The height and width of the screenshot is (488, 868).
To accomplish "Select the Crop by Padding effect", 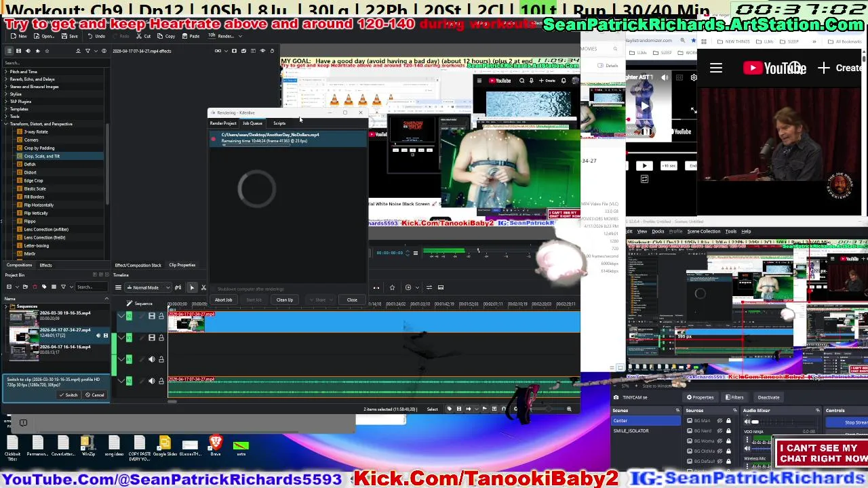I will [x=39, y=148].
